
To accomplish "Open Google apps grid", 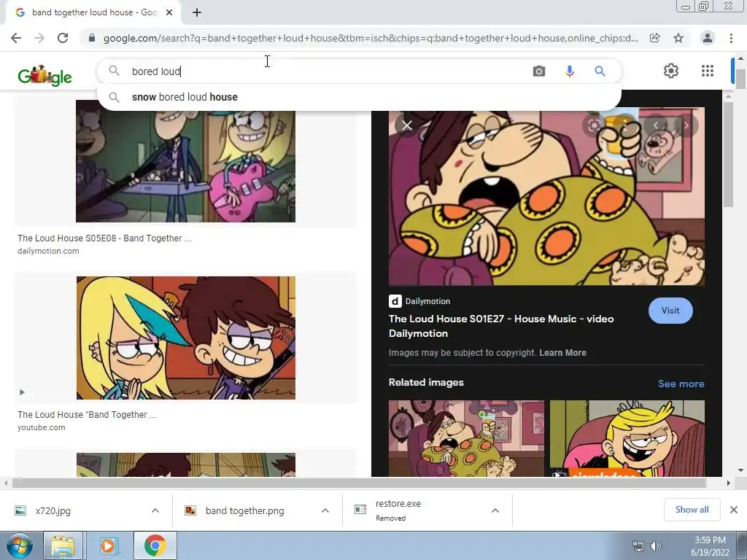I will pyautogui.click(x=708, y=71).
